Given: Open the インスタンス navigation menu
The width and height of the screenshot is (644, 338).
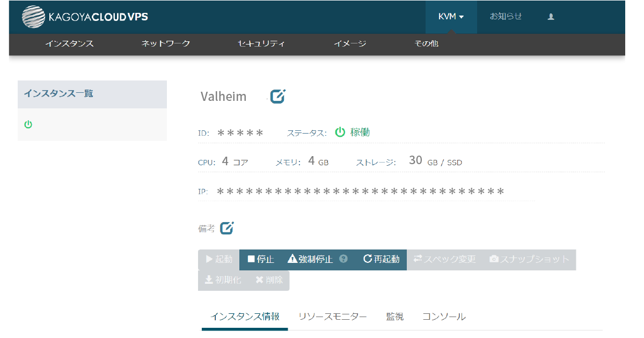Looking at the screenshot, I should click(x=69, y=43).
